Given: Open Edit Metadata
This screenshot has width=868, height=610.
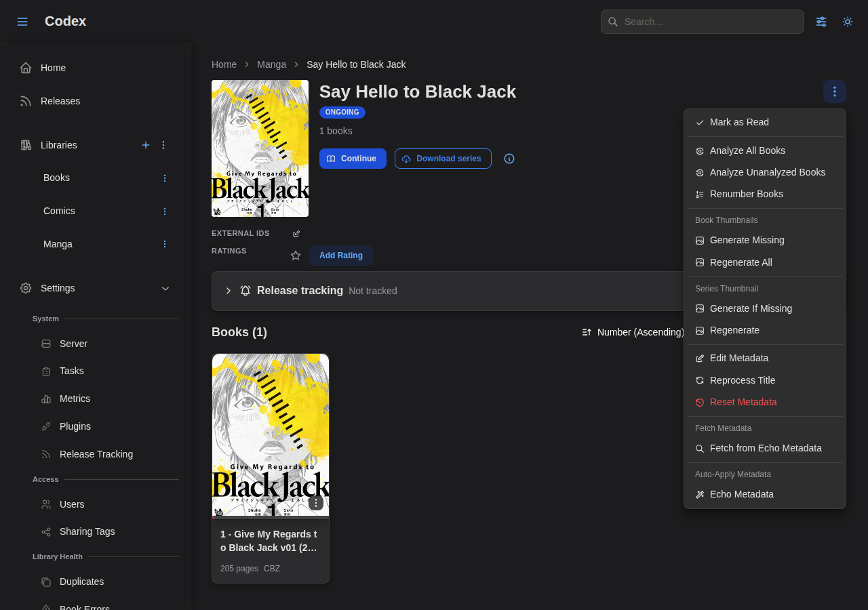Looking at the screenshot, I should pyautogui.click(x=765, y=359).
